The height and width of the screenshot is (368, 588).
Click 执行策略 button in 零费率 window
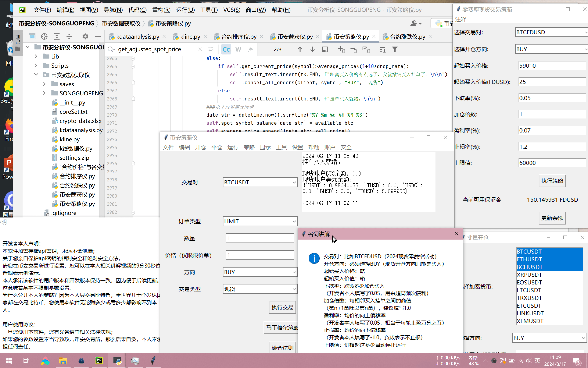[x=552, y=181]
